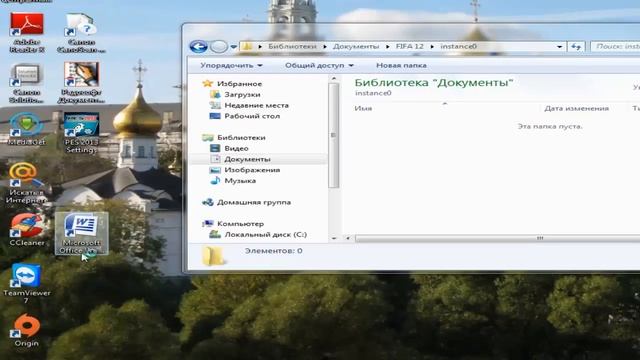This screenshot has width=640, height=360.
Task: Click navigation pane vertical scrollbar thumb
Action: [x=334, y=136]
